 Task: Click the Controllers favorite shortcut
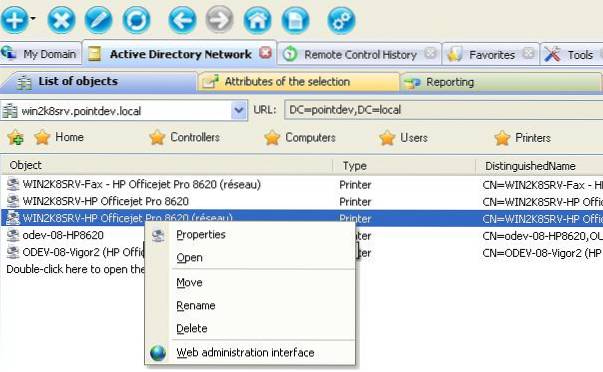pos(185,137)
